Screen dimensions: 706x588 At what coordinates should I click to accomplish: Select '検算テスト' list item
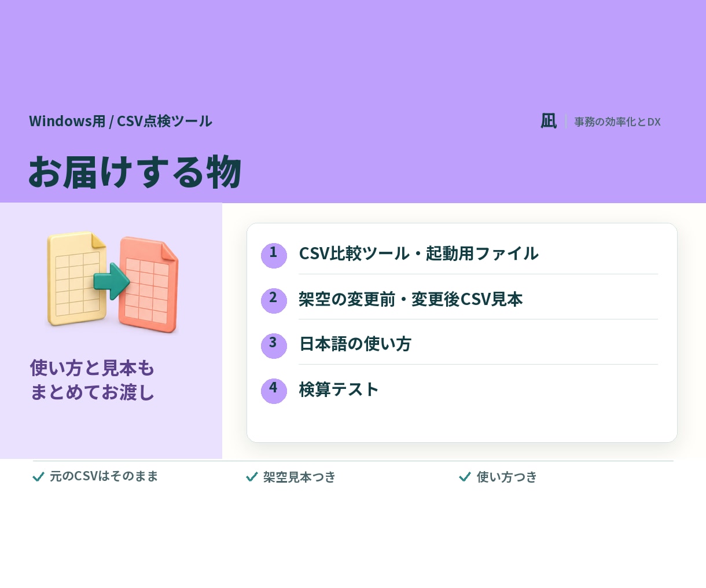(x=339, y=389)
